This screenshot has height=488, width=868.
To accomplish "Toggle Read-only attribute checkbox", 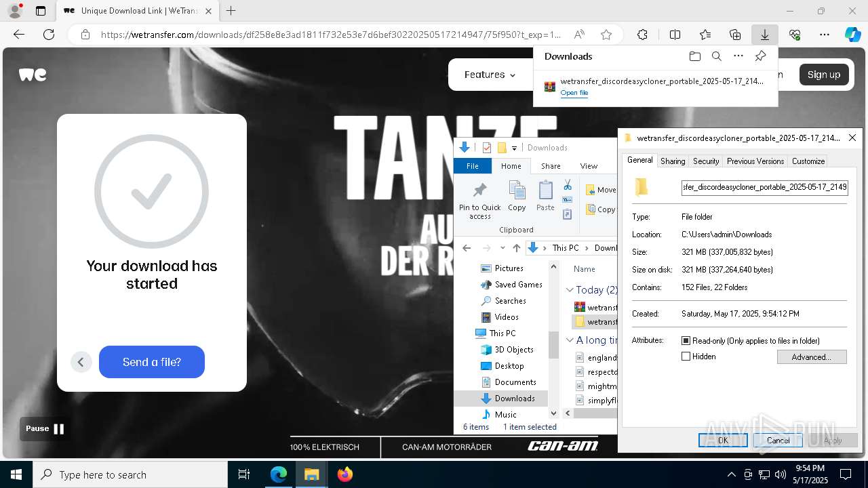I will (686, 341).
